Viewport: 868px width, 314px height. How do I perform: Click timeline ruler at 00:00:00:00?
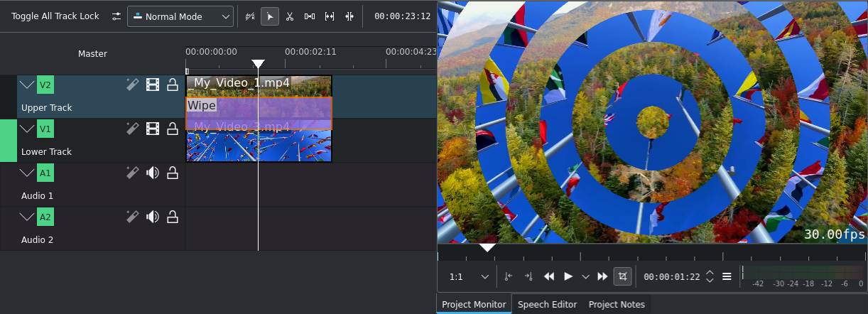coord(211,51)
